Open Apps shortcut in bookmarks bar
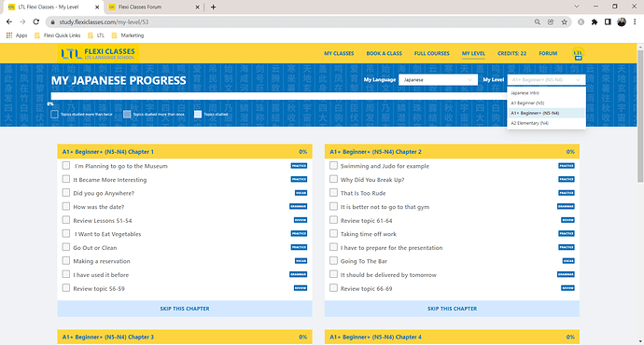The image size is (644, 345). tap(17, 35)
